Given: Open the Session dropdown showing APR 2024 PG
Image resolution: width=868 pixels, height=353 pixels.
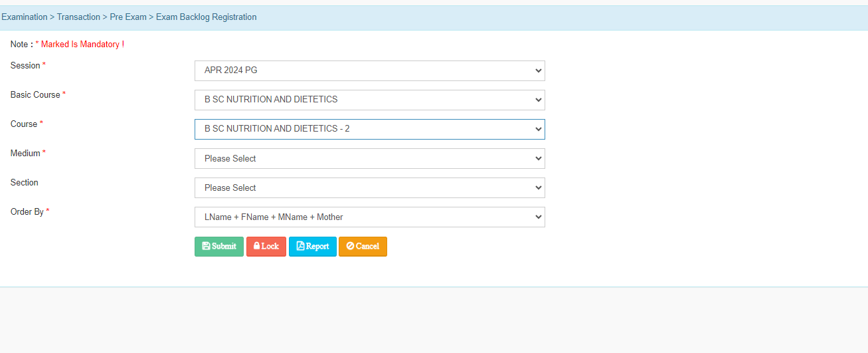Looking at the screenshot, I should (x=369, y=70).
